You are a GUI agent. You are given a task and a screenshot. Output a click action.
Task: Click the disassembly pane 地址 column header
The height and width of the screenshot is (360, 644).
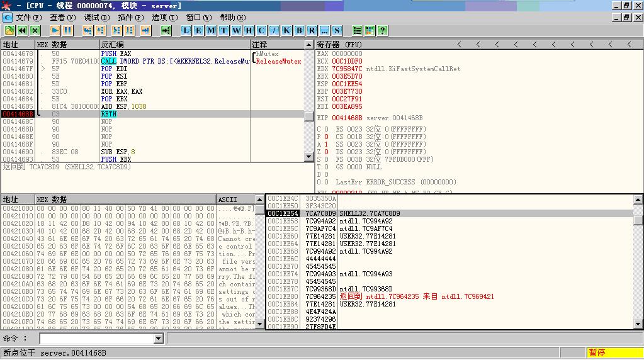(18, 44)
